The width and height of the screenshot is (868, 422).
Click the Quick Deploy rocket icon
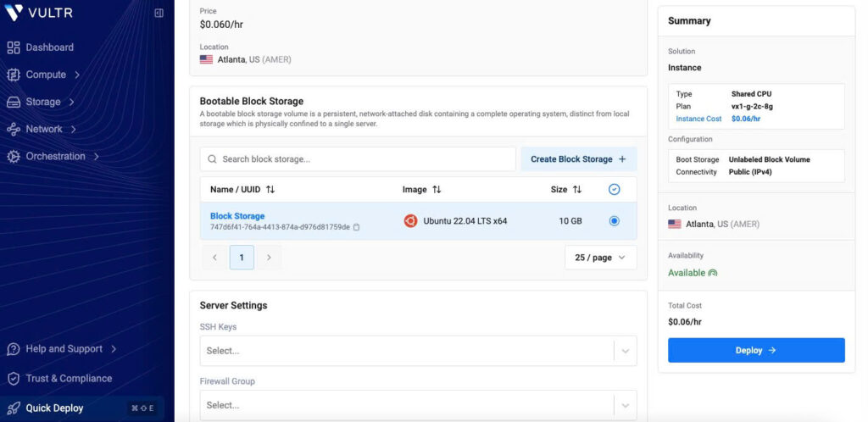14,408
